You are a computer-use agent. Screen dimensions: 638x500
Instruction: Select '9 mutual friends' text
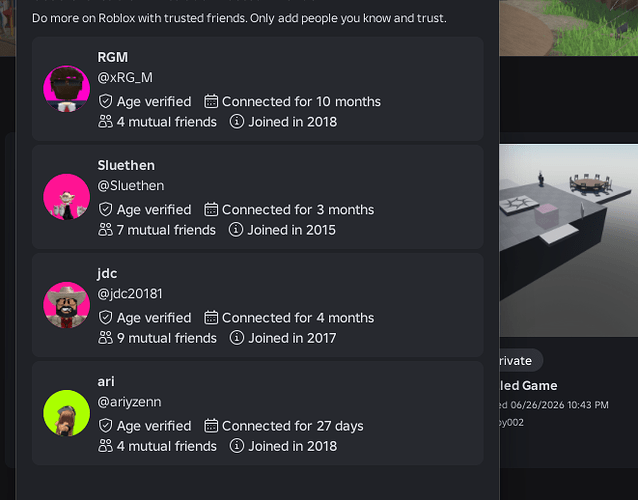click(x=167, y=338)
